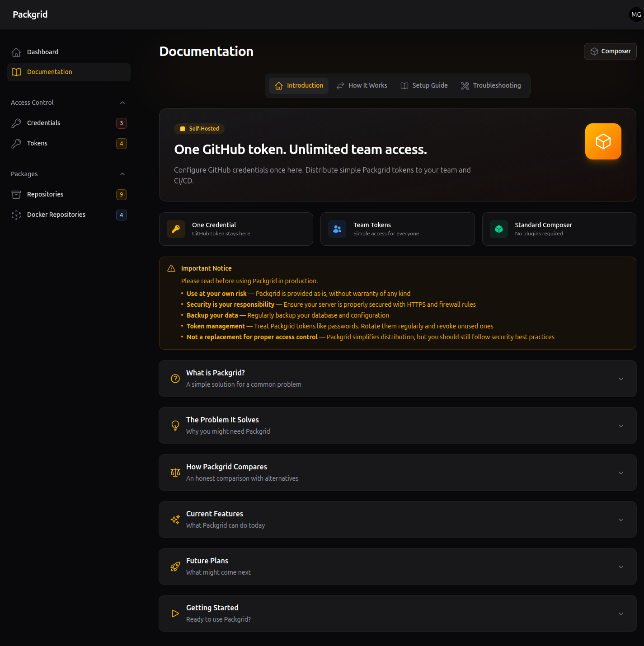Click the Repositories archive box icon
The image size is (644, 646).
[16, 194]
